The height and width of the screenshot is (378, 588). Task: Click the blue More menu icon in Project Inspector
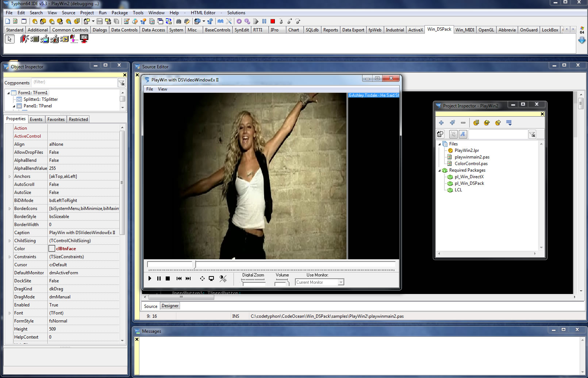[509, 123]
